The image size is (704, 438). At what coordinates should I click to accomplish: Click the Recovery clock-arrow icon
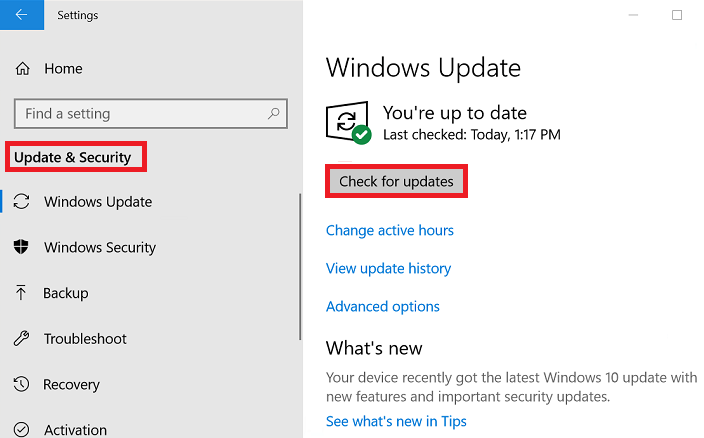pos(21,384)
